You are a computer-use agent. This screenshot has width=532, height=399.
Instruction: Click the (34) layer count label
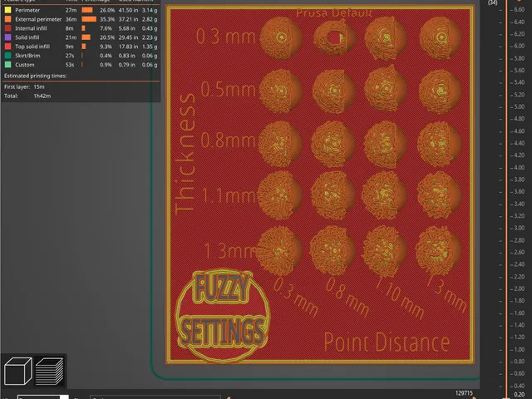point(493,2)
